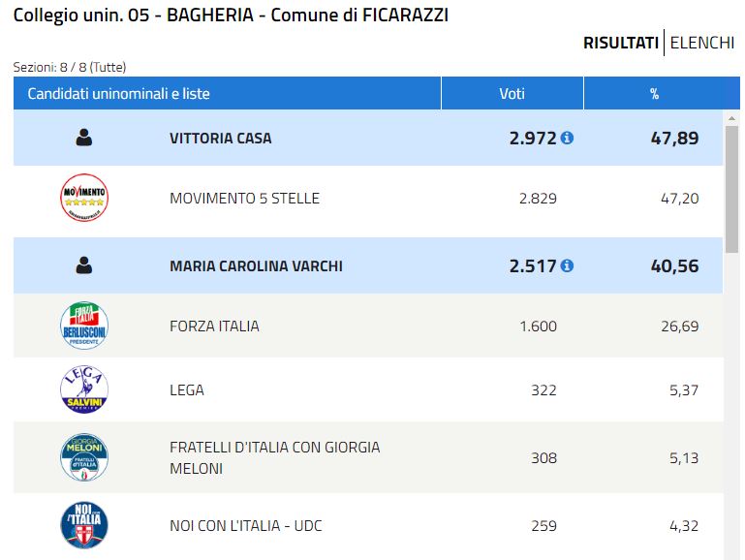The image size is (745, 560).
Task: Select candidate MARIA CAROLINA VARCHI name
Action: pyautogui.click(x=256, y=266)
